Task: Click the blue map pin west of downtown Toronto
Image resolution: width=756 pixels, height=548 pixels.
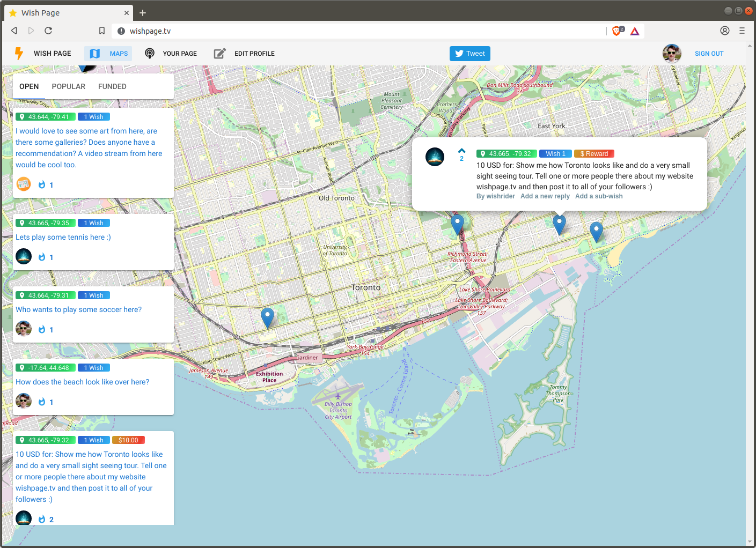Action: 267,316
